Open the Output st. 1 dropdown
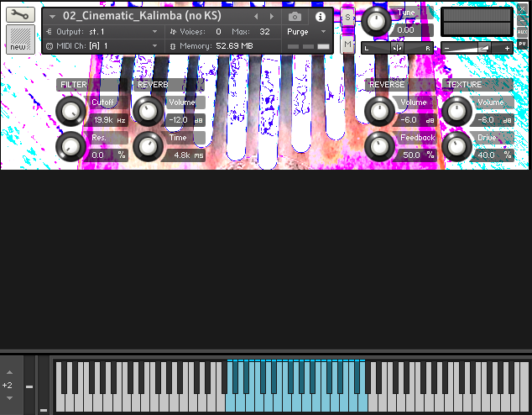This screenshot has height=415, width=532. tap(102, 32)
